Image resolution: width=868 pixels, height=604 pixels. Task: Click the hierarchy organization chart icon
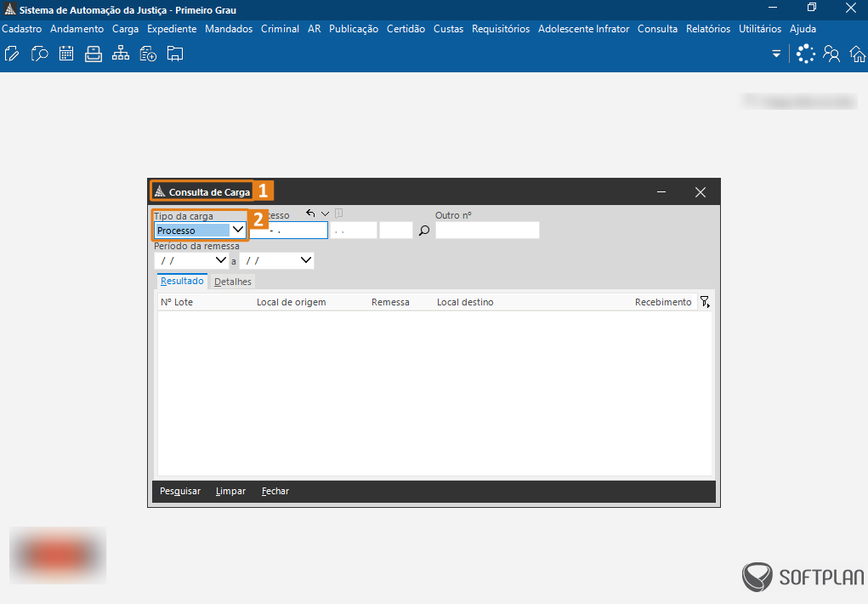coord(121,54)
